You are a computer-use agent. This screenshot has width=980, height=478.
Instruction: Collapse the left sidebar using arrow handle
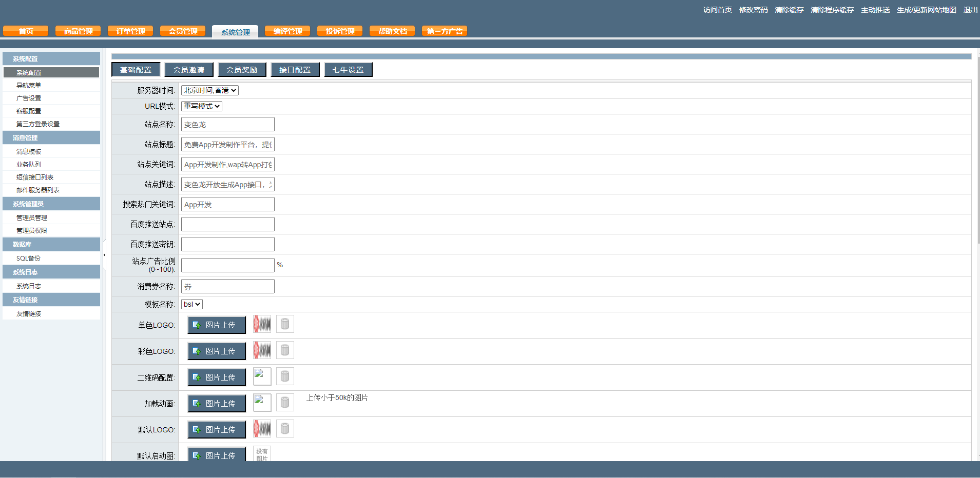coord(104,255)
